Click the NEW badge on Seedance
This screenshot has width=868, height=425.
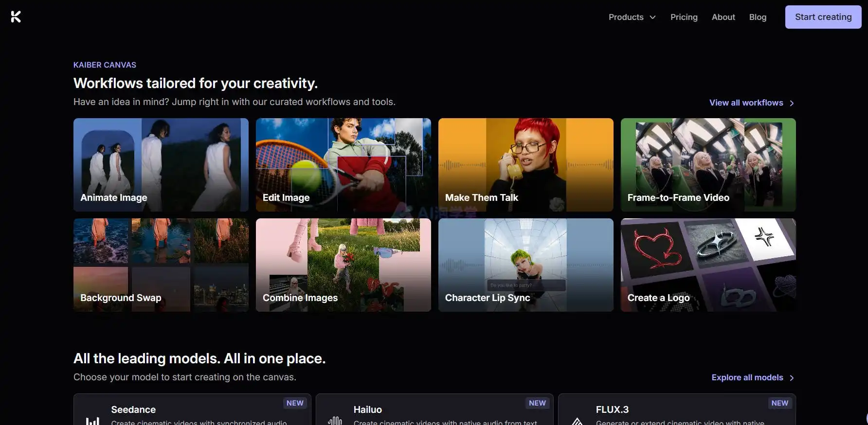click(x=295, y=403)
